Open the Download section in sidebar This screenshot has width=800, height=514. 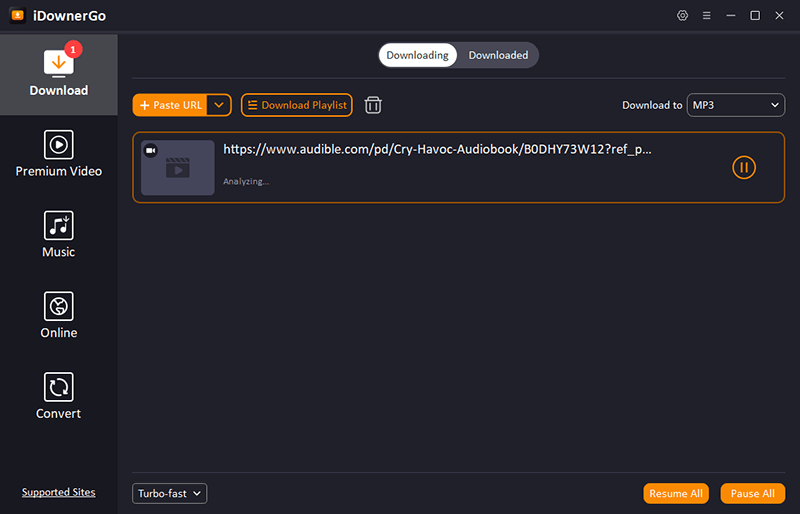pyautogui.click(x=58, y=74)
